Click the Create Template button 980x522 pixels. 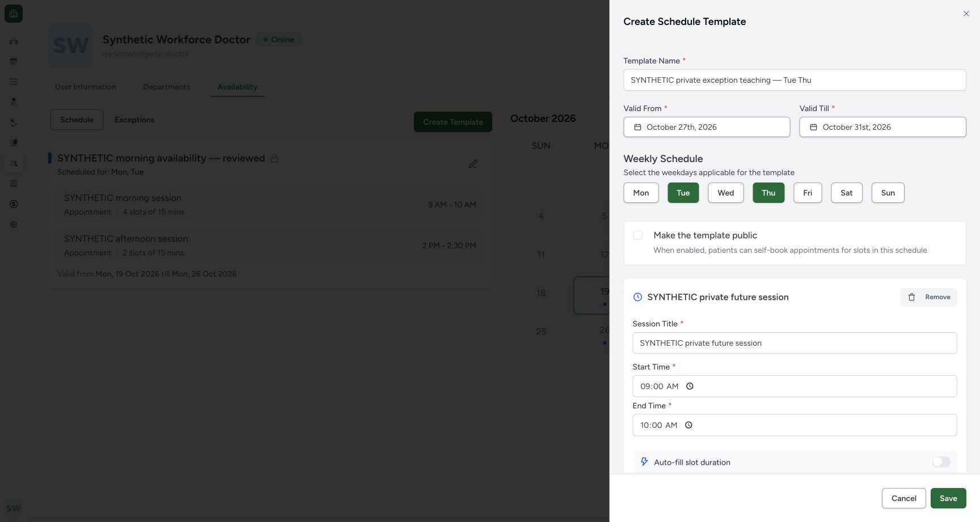(453, 122)
